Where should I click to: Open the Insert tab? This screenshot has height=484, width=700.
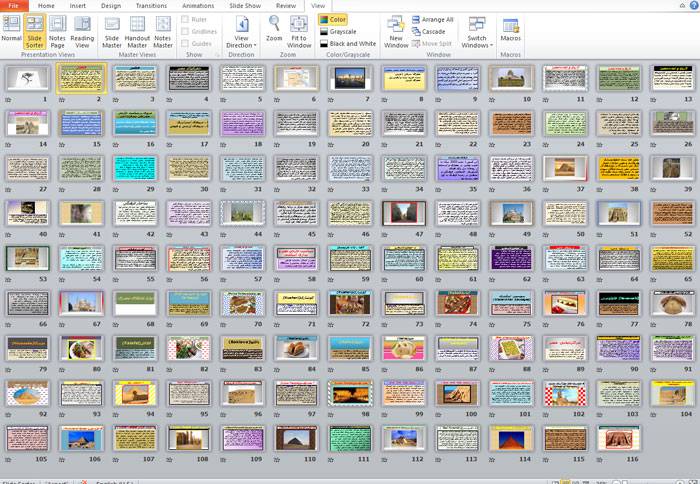[78, 6]
